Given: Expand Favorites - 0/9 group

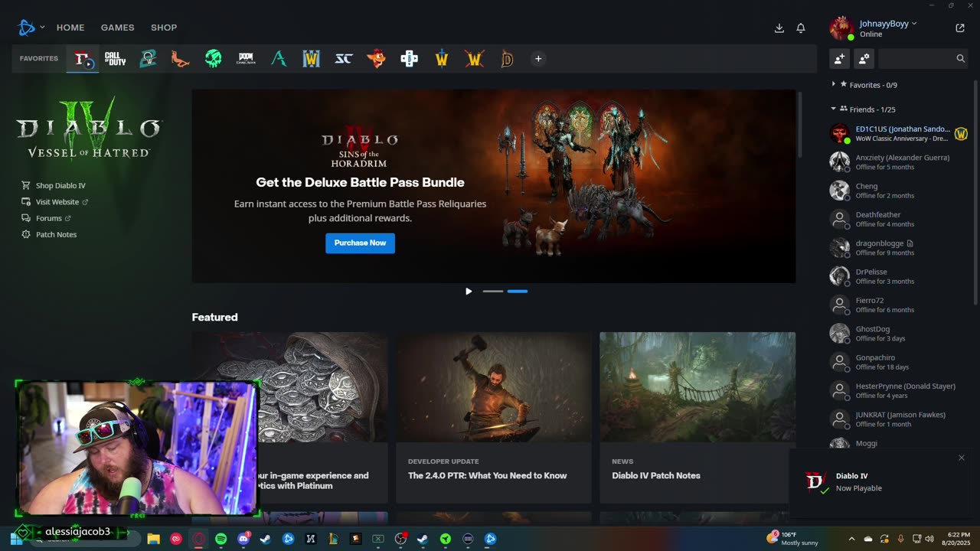Looking at the screenshot, I should point(864,85).
